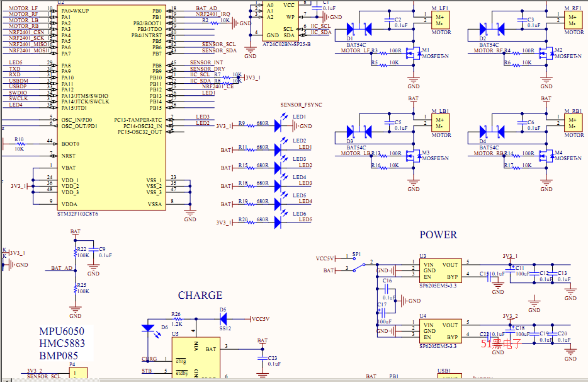Click the RXD net label
The image size is (588, 382).
tap(14, 74)
